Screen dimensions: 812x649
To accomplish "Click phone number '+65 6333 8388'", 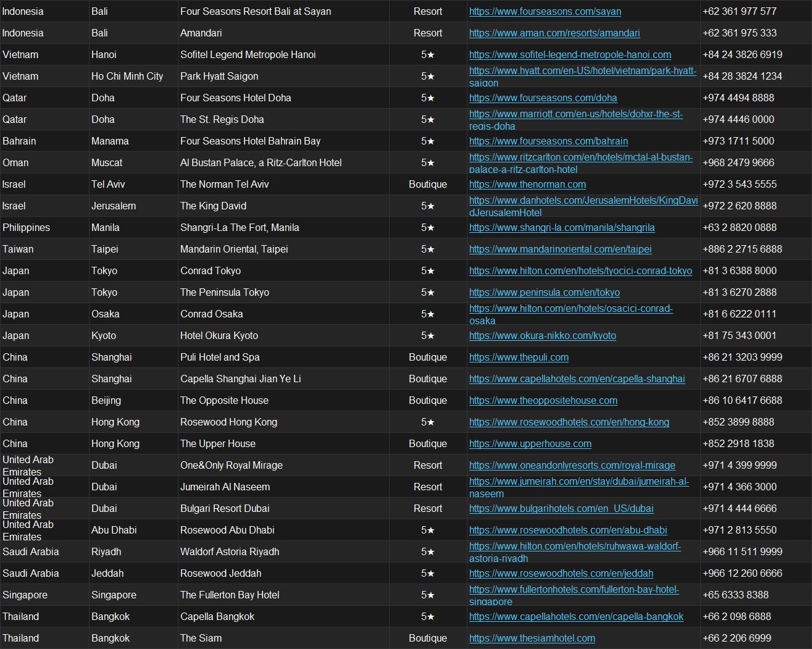I will tap(735, 595).
